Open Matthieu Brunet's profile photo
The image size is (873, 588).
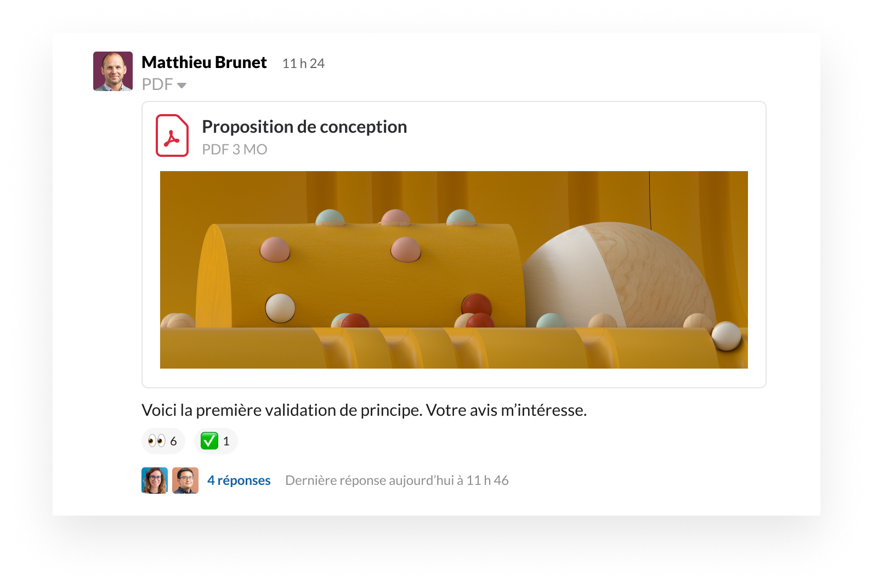pyautogui.click(x=113, y=71)
